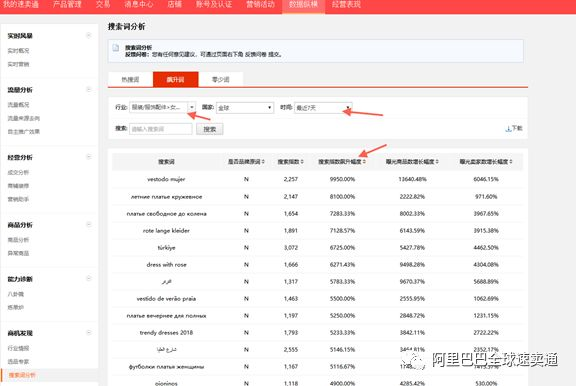Select search term "trendy dresses 2018"
The width and height of the screenshot is (576, 386).
pyautogui.click(x=166, y=332)
